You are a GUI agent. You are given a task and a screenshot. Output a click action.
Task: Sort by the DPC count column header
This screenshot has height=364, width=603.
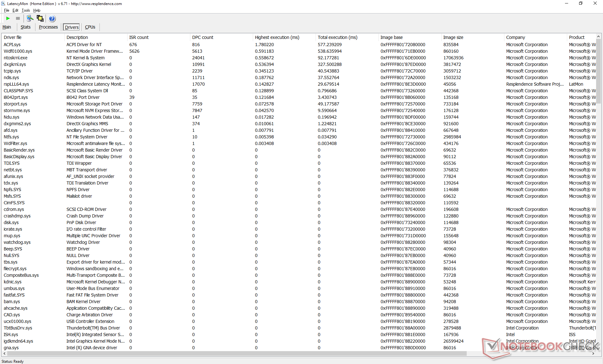click(x=203, y=37)
